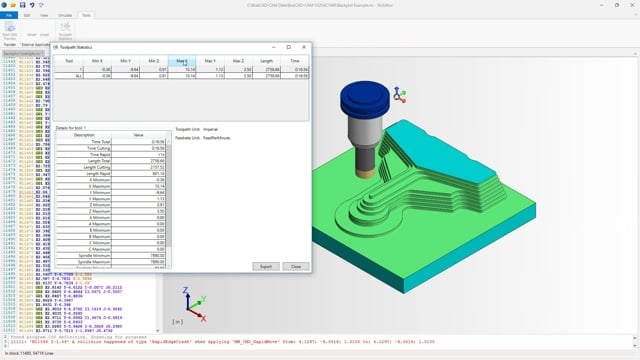This screenshot has height=360, width=640.
Task: Open the View ribbon tab
Action: (x=44, y=15)
